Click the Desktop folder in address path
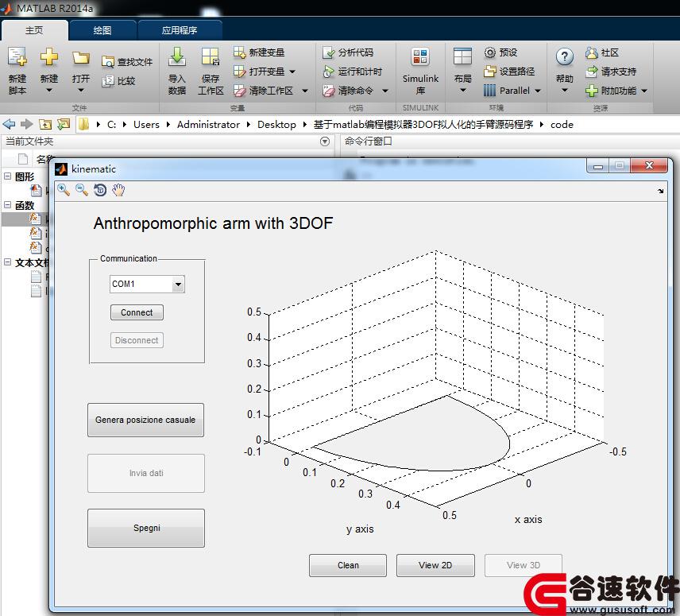Image resolution: width=680 pixels, height=616 pixels. pyautogui.click(x=276, y=125)
